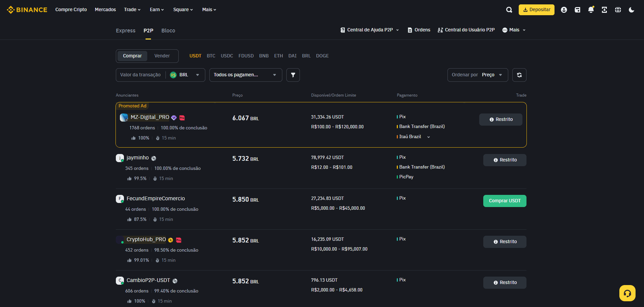Open the search magnifier icon
The height and width of the screenshot is (307, 644).
point(509,10)
